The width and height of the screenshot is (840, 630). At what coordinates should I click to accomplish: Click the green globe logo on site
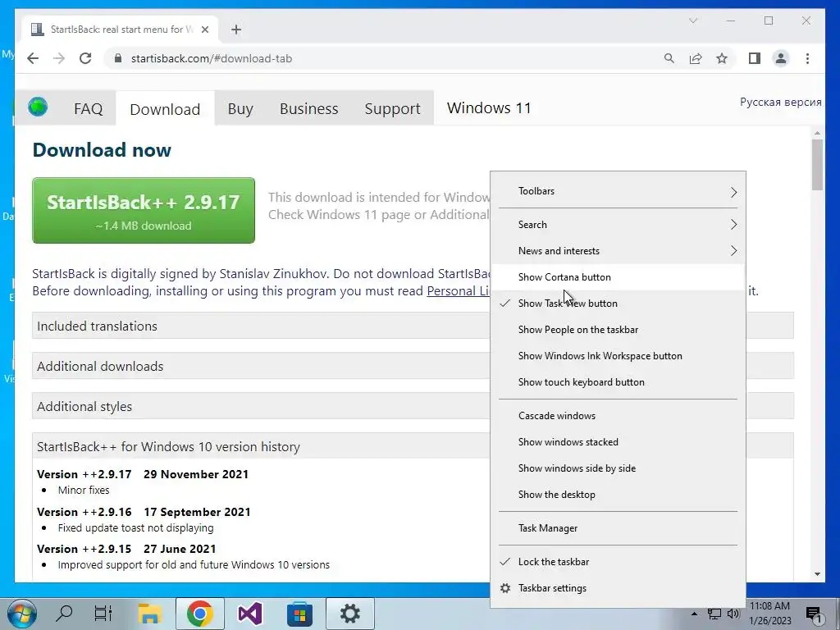[38, 107]
